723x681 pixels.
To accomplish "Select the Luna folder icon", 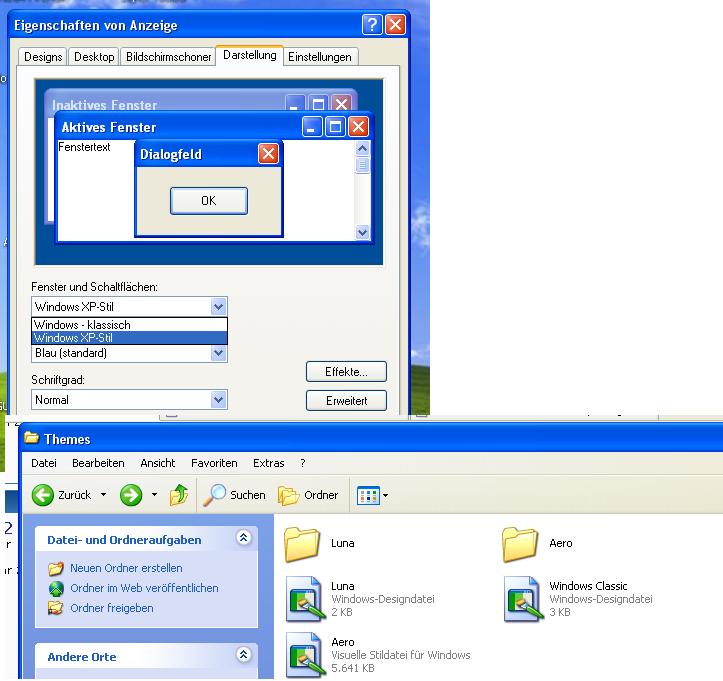I will tap(302, 545).
